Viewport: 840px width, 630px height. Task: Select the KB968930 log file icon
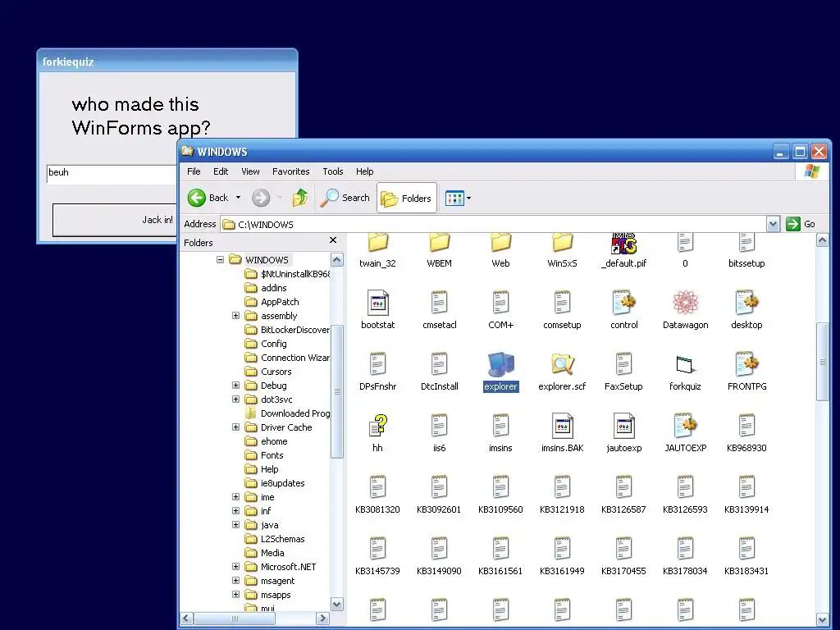(x=746, y=426)
